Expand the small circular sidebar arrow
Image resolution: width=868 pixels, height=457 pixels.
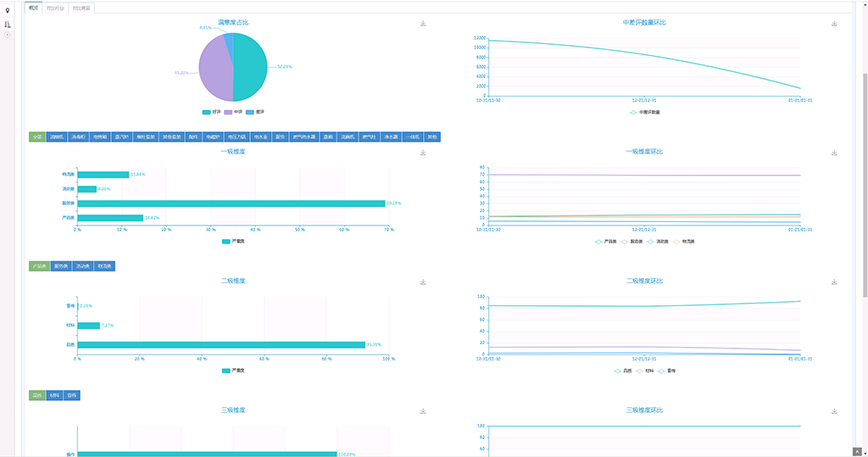(8, 35)
